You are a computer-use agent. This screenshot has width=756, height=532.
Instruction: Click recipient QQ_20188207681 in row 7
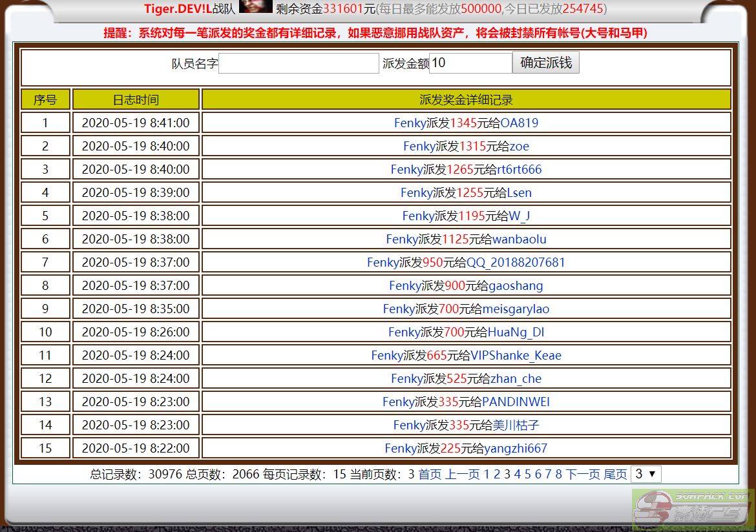pos(516,262)
